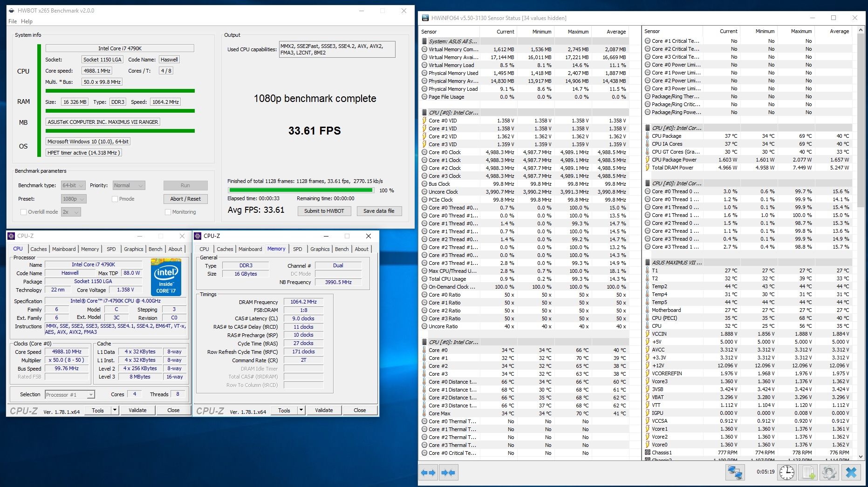The height and width of the screenshot is (487, 868).
Task: Click the Submit to HWBOT button
Action: coord(324,211)
